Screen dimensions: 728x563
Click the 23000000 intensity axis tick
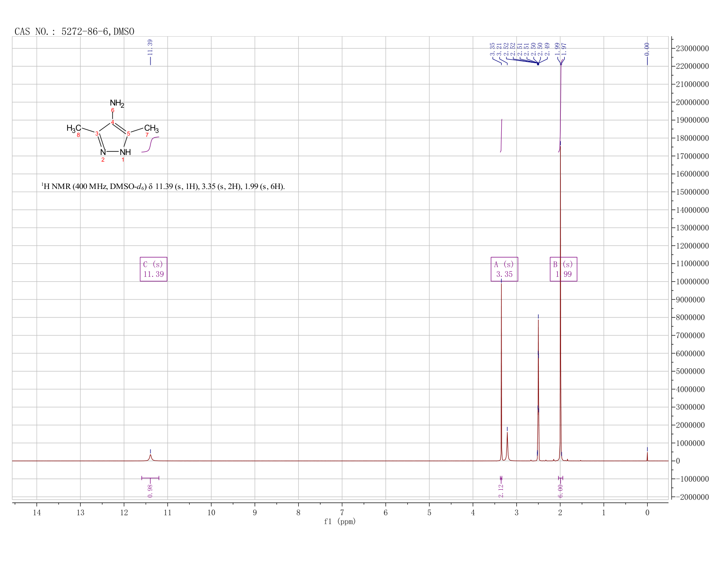point(692,48)
